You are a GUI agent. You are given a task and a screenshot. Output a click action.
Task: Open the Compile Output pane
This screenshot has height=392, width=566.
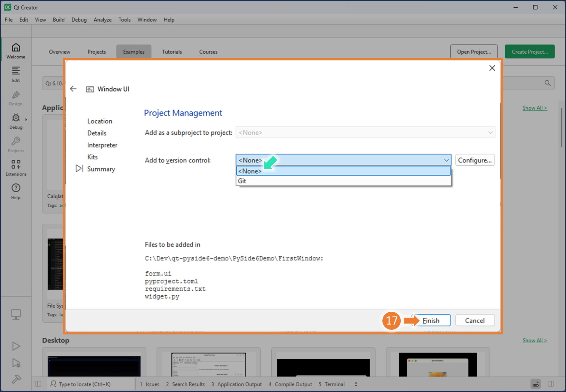point(290,384)
